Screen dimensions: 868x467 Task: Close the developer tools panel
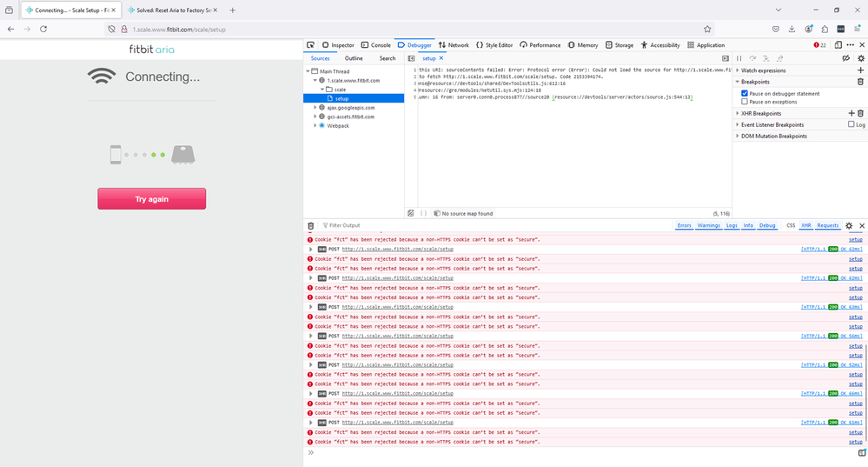point(862,45)
